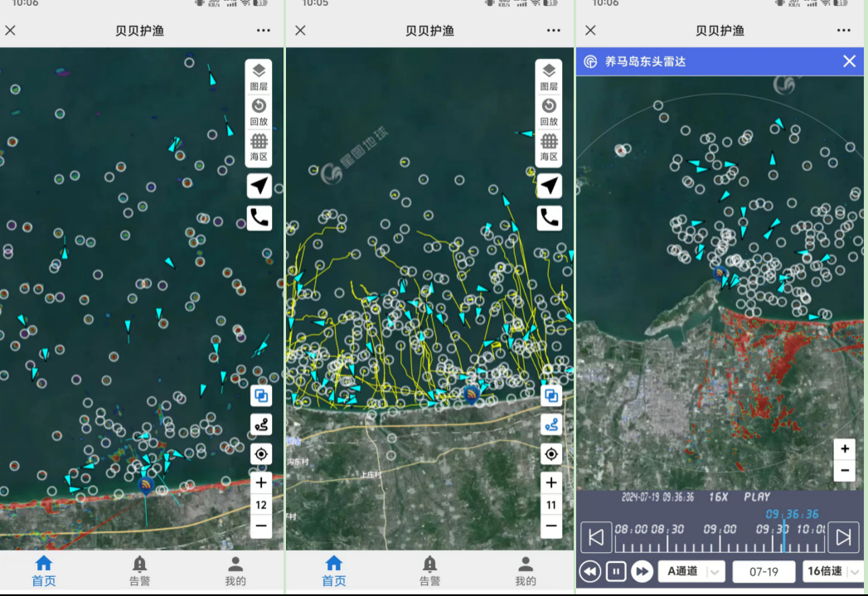Go to the 我的 tab on the zoom-11 map screen
The width and height of the screenshot is (868, 596).
coord(526,570)
